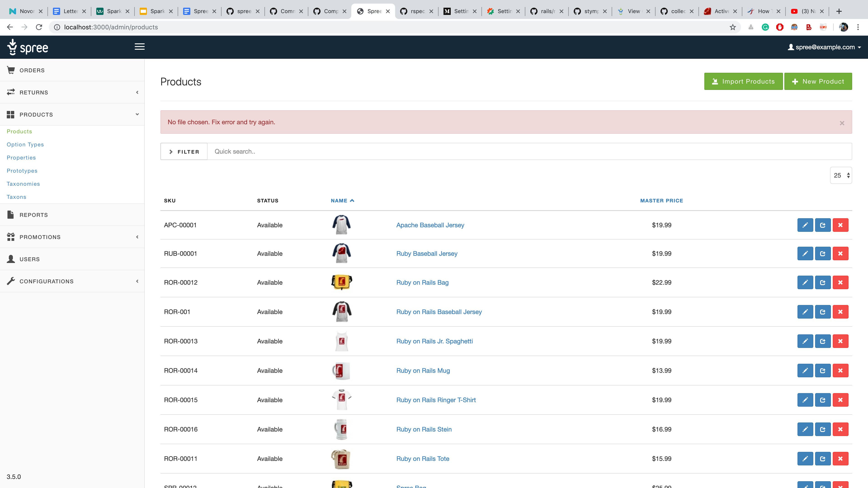The width and height of the screenshot is (868, 488).
Task: Go back in browser history
Action: point(10,27)
